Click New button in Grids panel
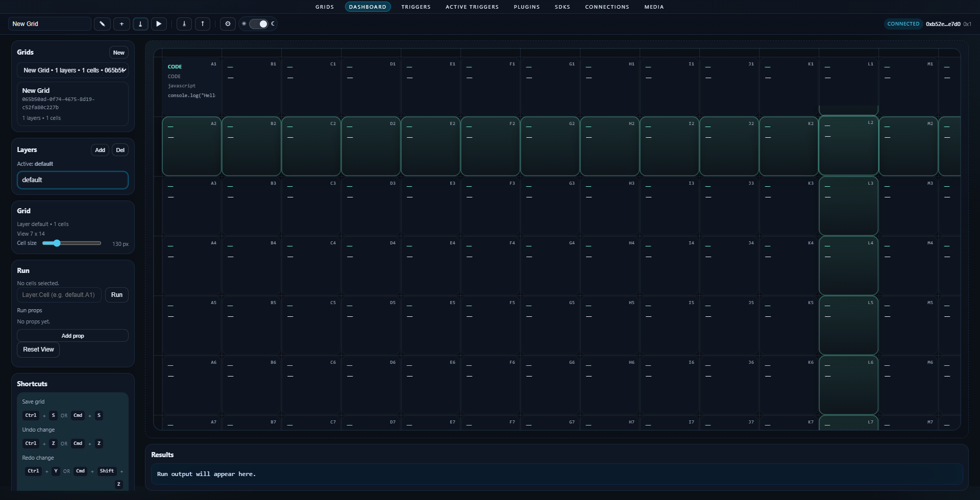The image size is (980, 500). (x=119, y=53)
